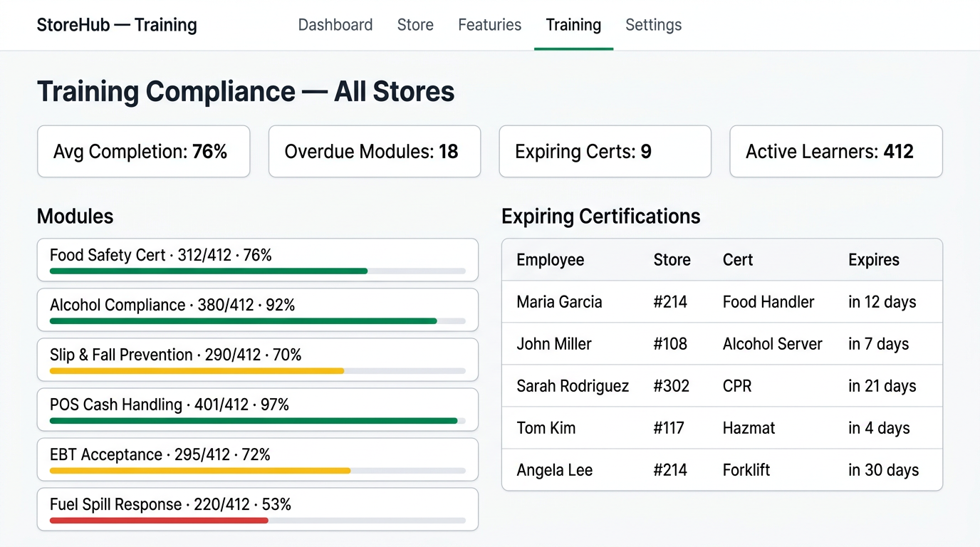
Task: Click the Employee column header
Action: pyautogui.click(x=551, y=260)
